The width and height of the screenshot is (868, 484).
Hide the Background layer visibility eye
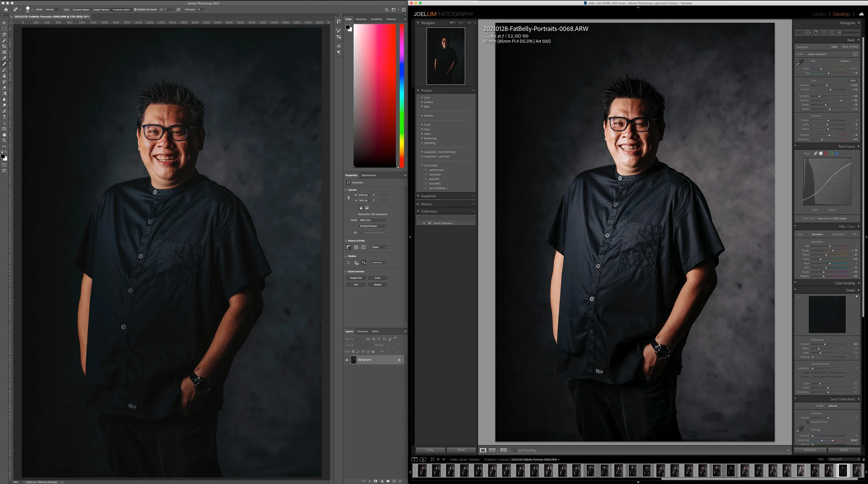pyautogui.click(x=347, y=360)
